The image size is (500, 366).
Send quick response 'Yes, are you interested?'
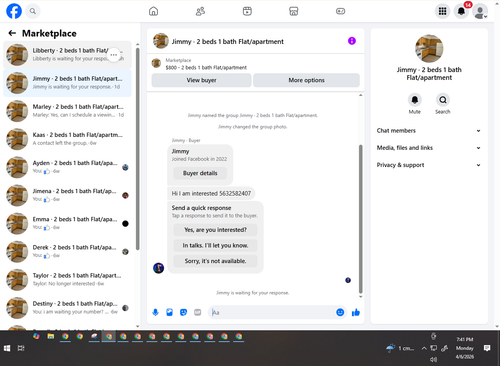(215, 230)
